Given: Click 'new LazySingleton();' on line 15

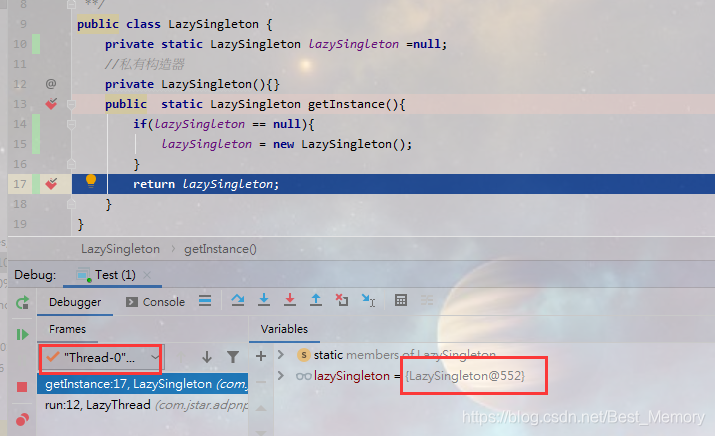Looking at the screenshot, I should [x=342, y=144].
